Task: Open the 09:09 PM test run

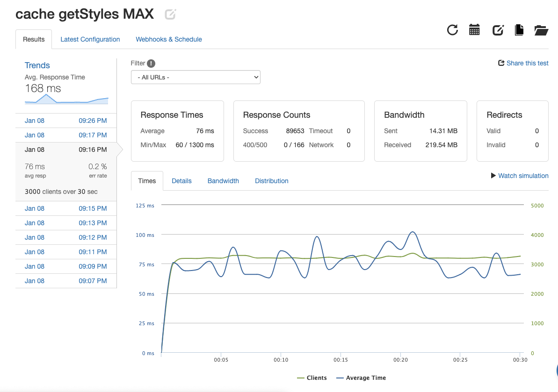Action: (x=66, y=266)
